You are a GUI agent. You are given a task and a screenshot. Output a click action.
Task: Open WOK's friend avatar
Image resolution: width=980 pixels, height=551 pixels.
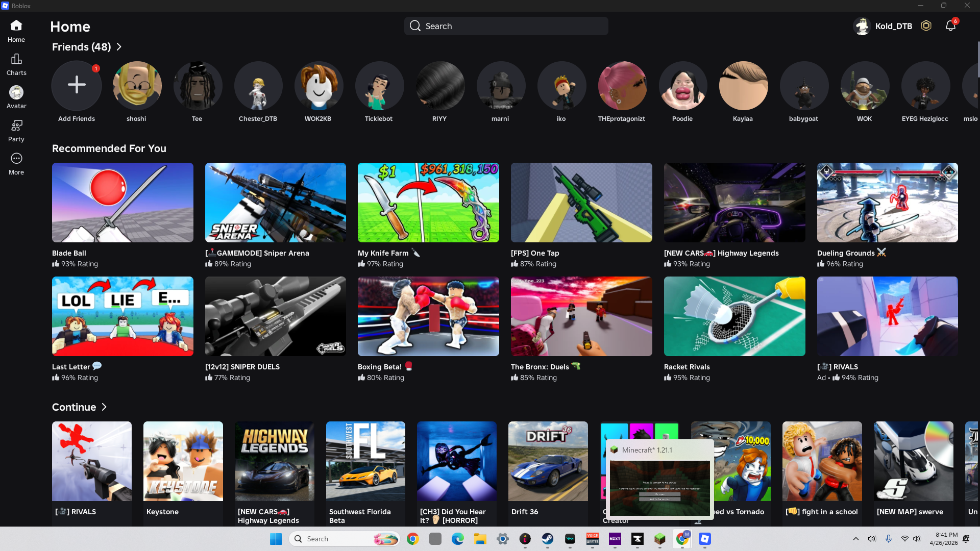tap(865, 85)
